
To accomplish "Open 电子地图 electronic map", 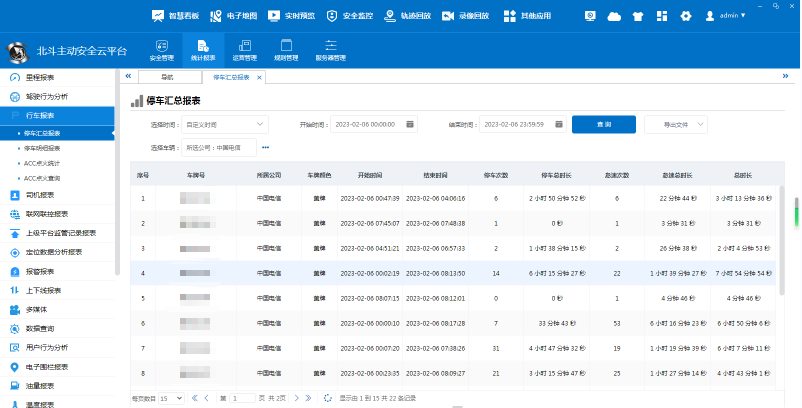I will [x=233, y=16].
